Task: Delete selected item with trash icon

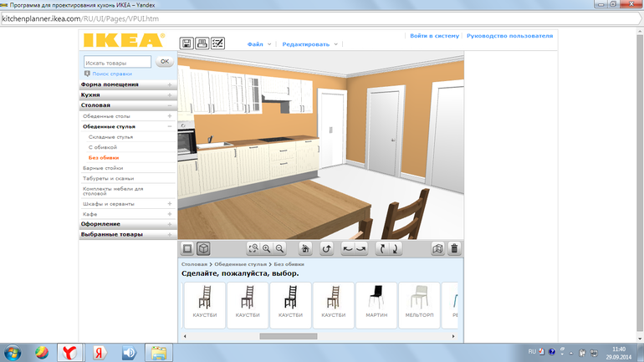Action: (x=454, y=248)
